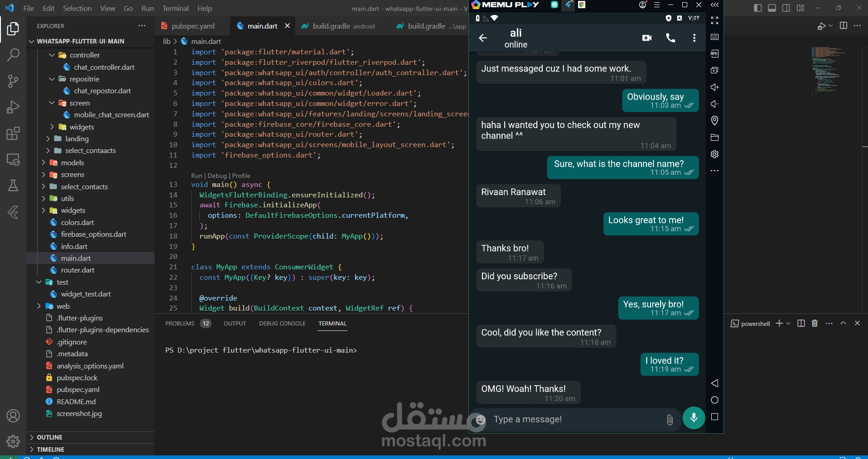This screenshot has height=459, width=868.
Task: Open chat_controller.dart in the explorer
Action: (x=104, y=67)
